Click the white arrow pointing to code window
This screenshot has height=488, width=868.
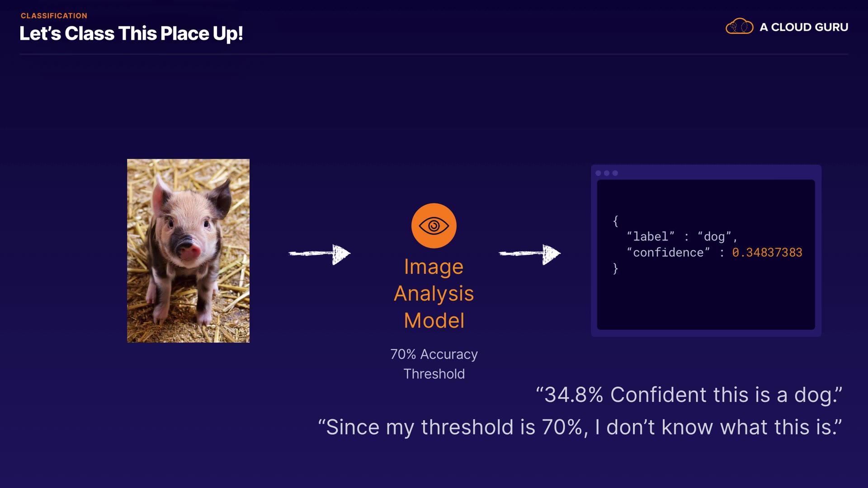[529, 254]
